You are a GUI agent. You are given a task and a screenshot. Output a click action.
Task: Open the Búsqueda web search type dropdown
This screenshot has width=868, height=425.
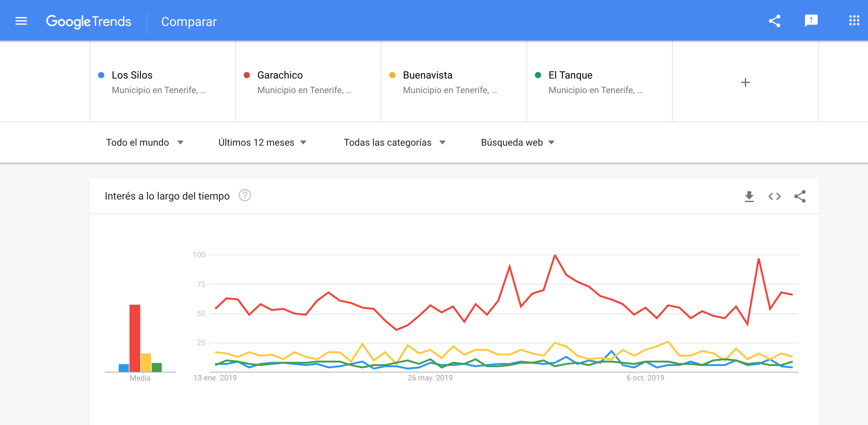[518, 143]
